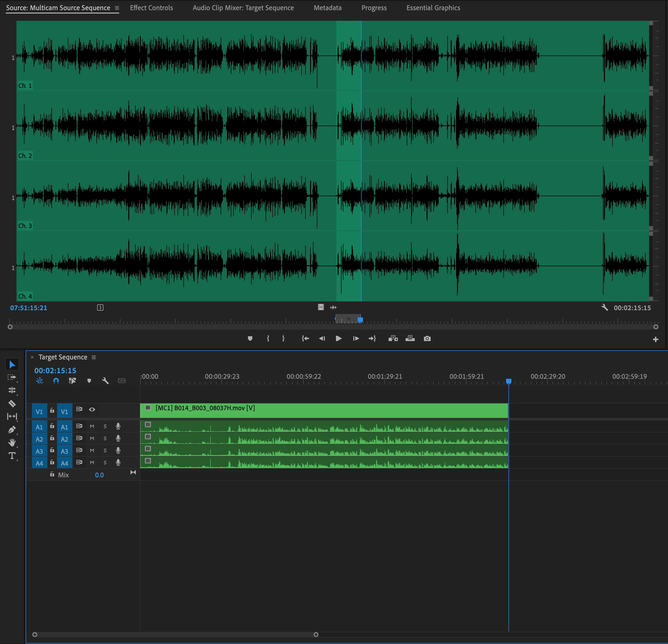This screenshot has height=644, width=668.
Task: Click the timeline horizontal zoom scrollbar
Action: [175, 635]
